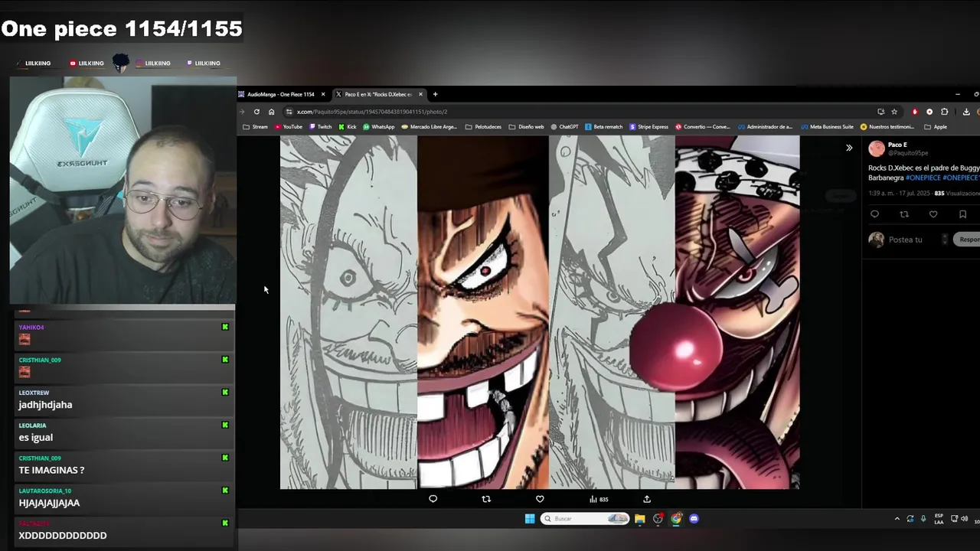Switch the ESP LAA keyboard language
The width and height of the screenshot is (980, 551).
[939, 519]
